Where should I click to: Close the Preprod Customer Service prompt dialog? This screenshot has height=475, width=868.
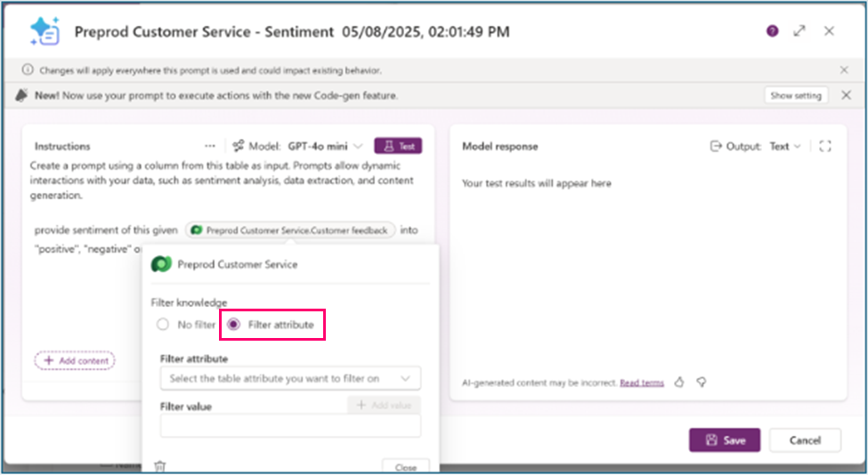point(829,31)
